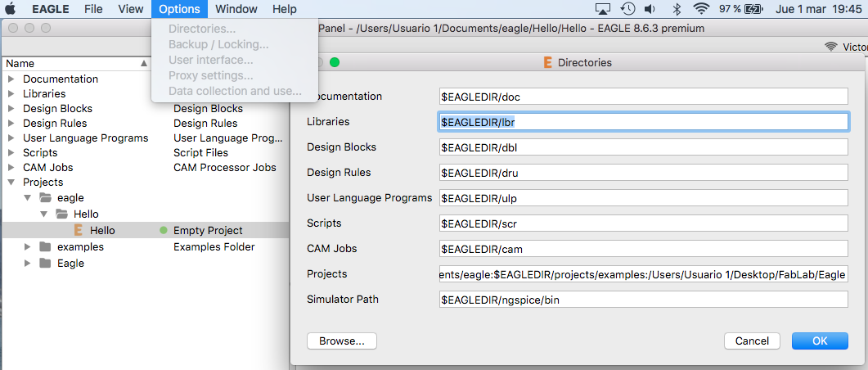Click the Simulator Path field
Image resolution: width=868 pixels, height=370 pixels.
pyautogui.click(x=644, y=300)
